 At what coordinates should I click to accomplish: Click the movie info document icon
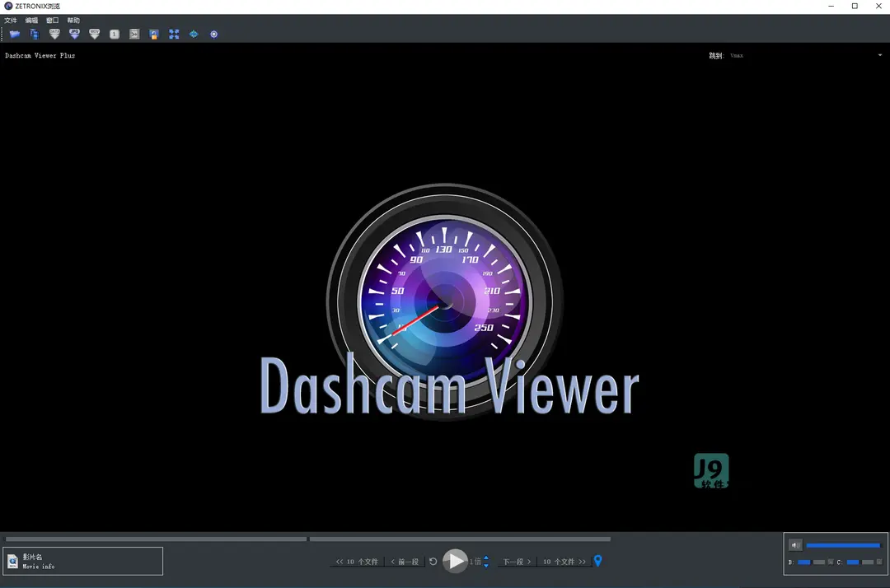pos(12,562)
